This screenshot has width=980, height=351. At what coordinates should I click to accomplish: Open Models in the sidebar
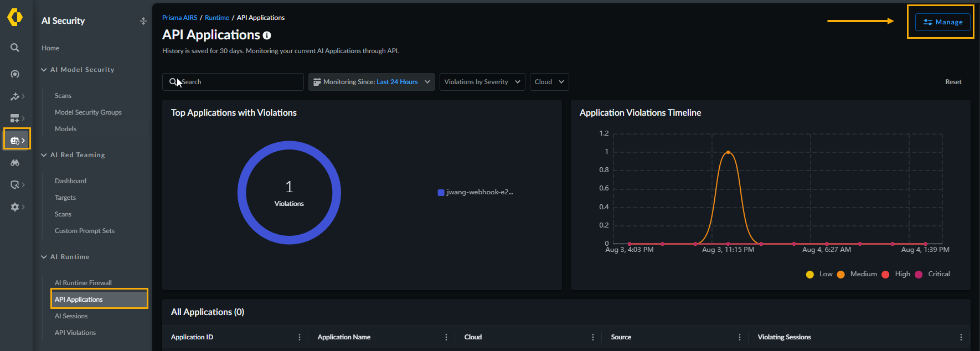tap(65, 129)
